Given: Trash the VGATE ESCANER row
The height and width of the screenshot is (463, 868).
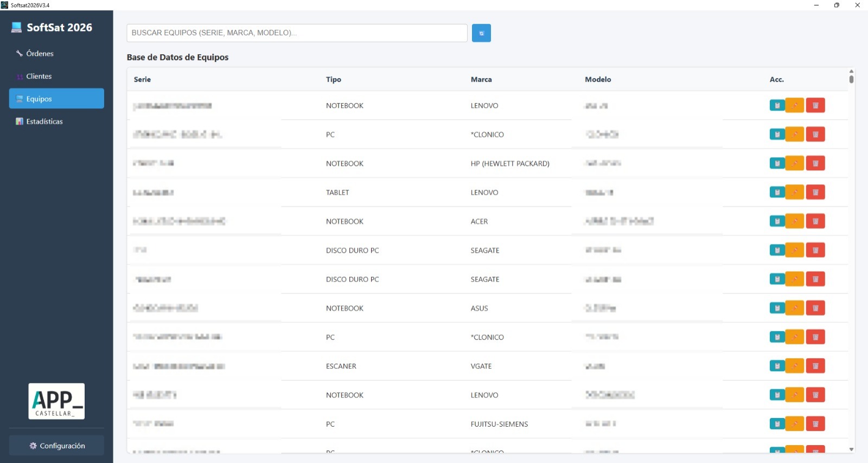Looking at the screenshot, I should pyautogui.click(x=815, y=366).
